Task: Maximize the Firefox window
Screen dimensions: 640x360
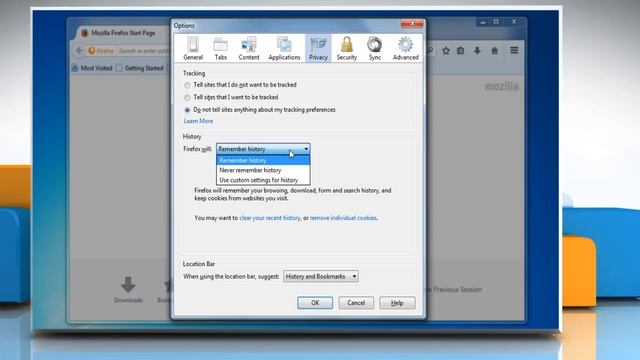Action: coord(496,22)
